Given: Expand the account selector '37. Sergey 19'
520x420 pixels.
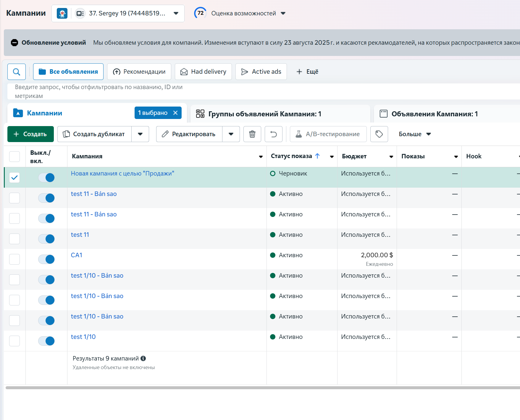Looking at the screenshot, I should pyautogui.click(x=176, y=13).
